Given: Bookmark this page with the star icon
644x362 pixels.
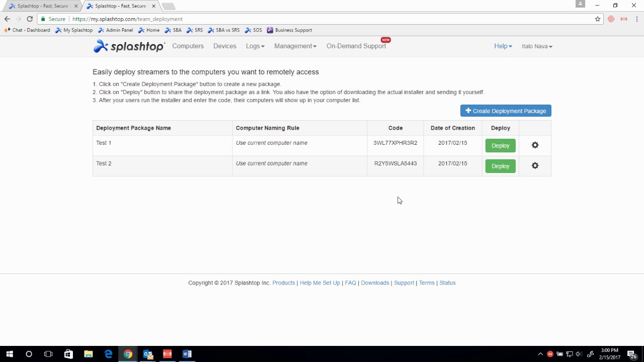Looking at the screenshot, I should (598, 19).
